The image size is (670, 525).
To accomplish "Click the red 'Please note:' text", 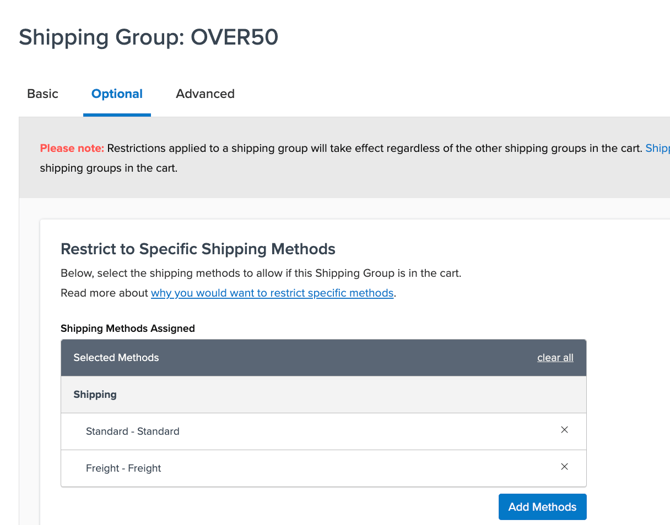I will (72, 148).
